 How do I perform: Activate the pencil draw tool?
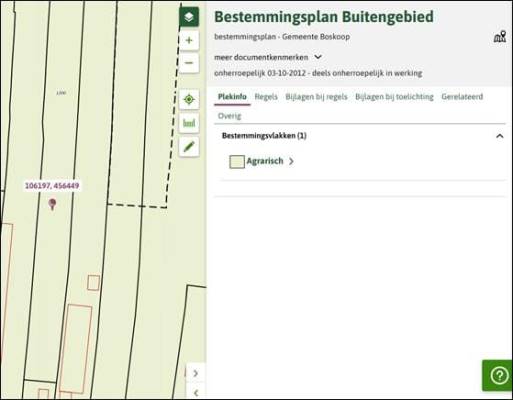[x=189, y=146]
